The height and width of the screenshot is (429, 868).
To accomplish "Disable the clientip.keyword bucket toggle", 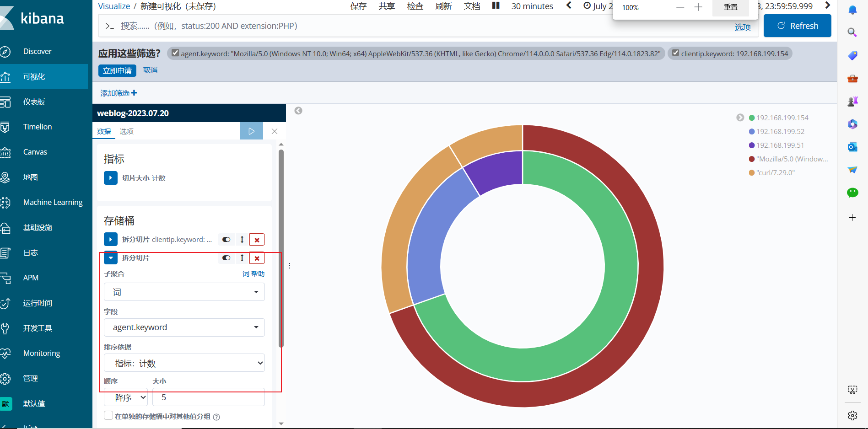I will (x=226, y=240).
